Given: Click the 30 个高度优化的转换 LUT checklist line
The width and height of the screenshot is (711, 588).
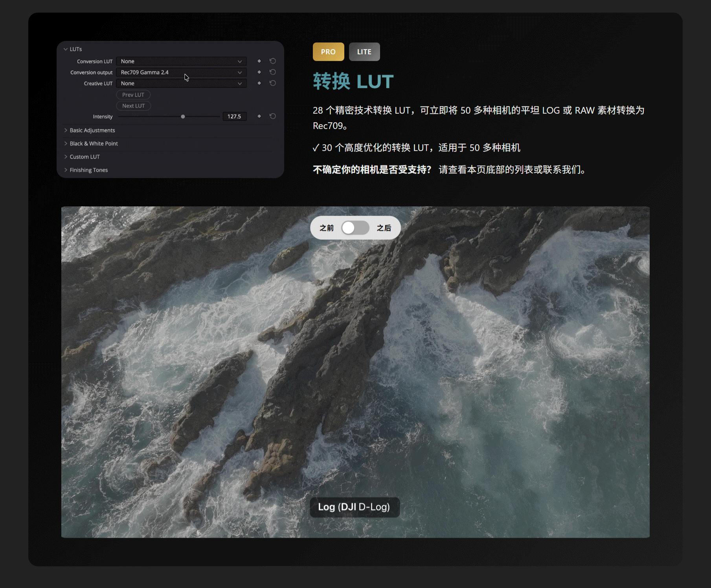Looking at the screenshot, I should tap(417, 148).
